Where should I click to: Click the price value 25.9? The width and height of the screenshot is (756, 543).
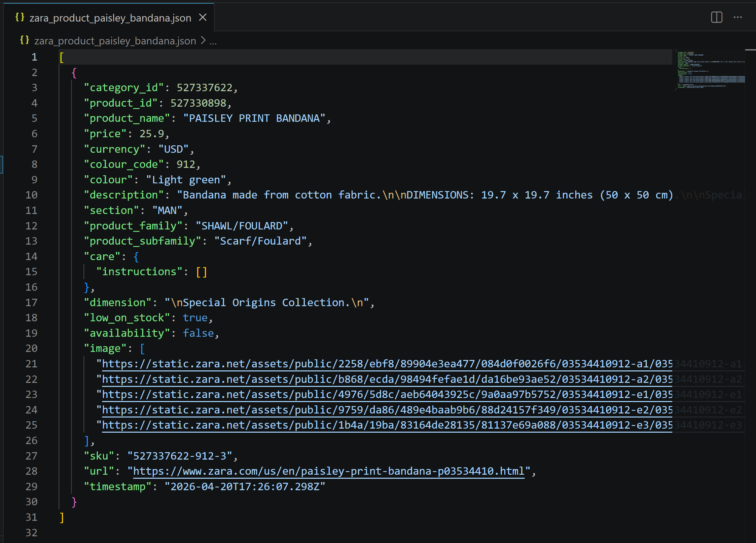pos(152,134)
